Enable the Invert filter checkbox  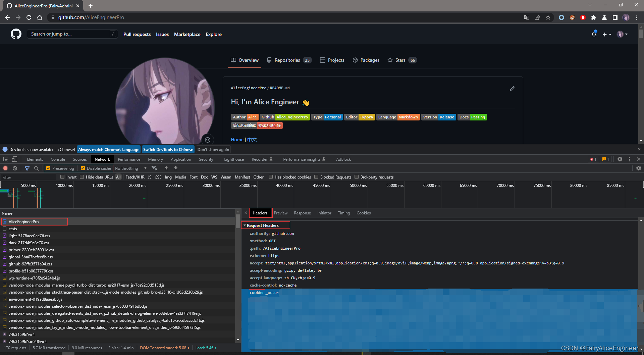coord(62,177)
